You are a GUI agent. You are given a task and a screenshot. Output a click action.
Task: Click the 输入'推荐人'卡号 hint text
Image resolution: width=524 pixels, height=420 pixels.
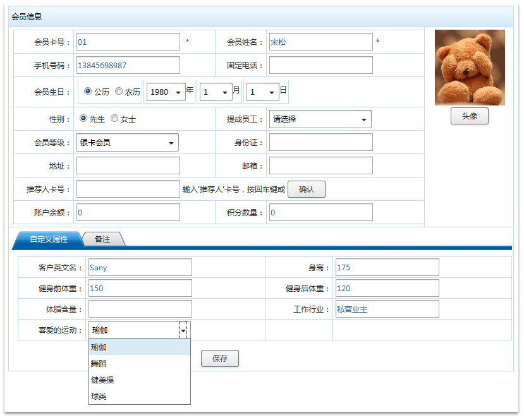234,189
